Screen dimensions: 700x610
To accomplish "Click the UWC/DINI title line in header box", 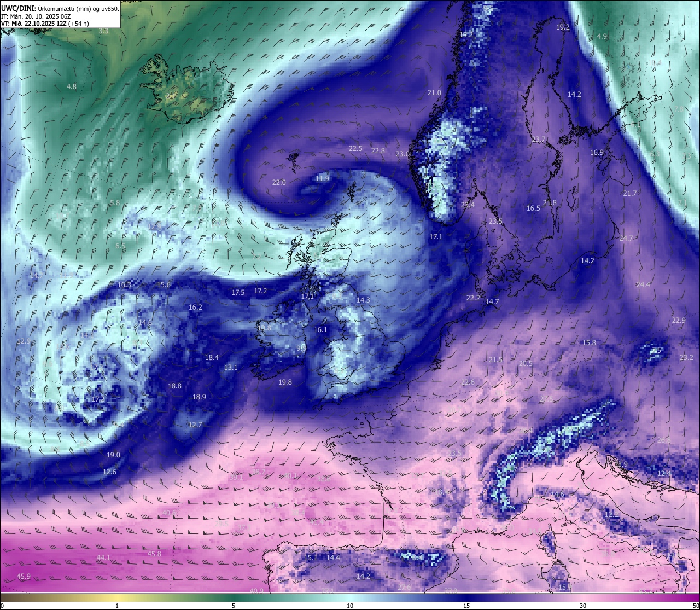I will pos(60,9).
